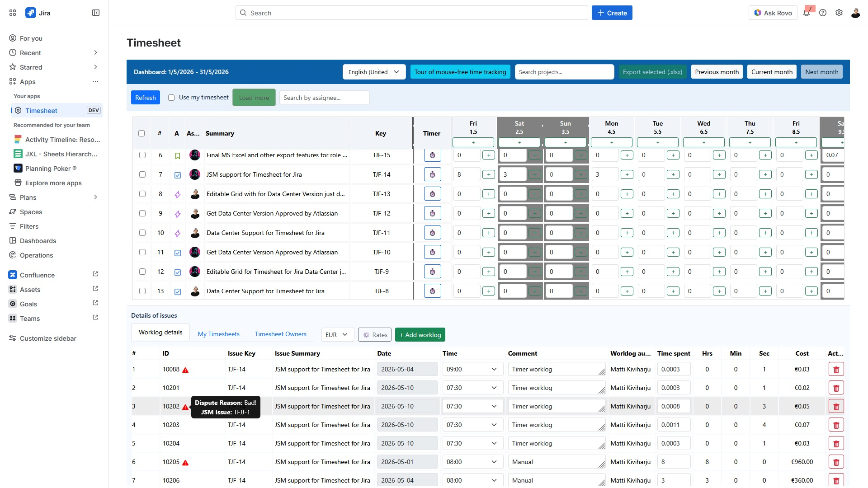Open the user profile avatar
Screen dimensions: 868x488
(x=855, y=13)
